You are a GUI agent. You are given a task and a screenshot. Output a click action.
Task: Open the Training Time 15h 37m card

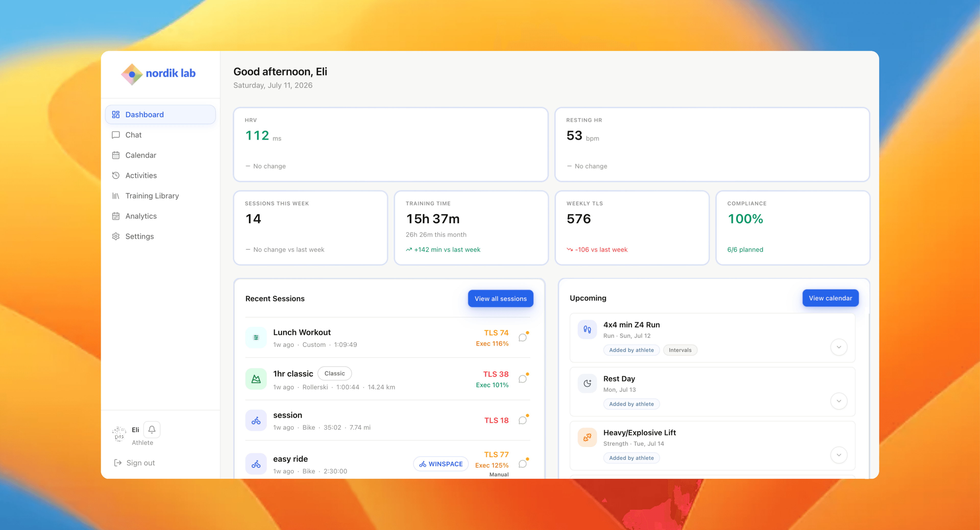point(471,228)
